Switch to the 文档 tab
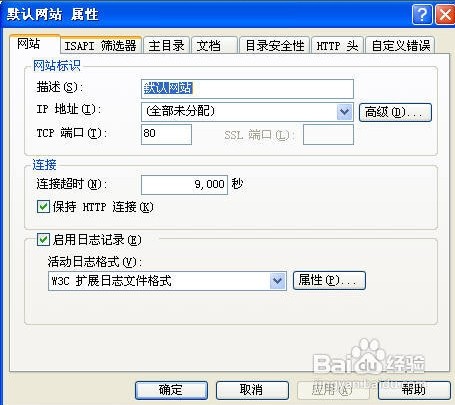This screenshot has height=405, width=455. pyautogui.click(x=214, y=46)
